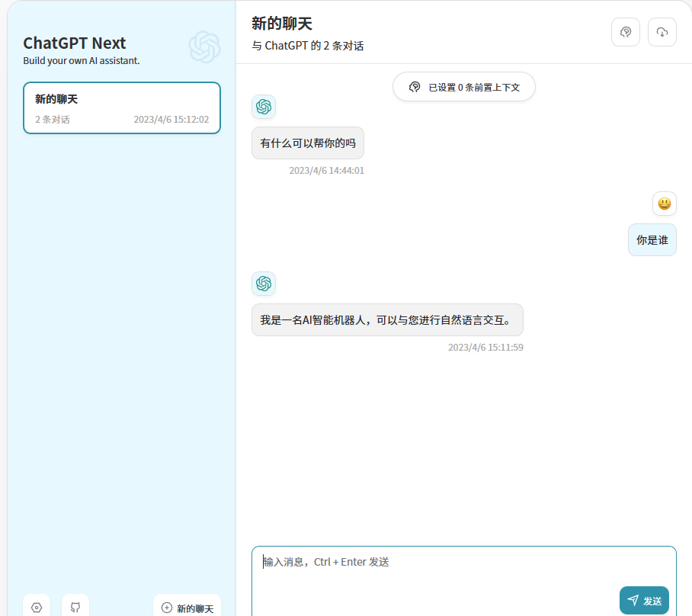
Task: Click the message input field
Action: (x=464, y=581)
